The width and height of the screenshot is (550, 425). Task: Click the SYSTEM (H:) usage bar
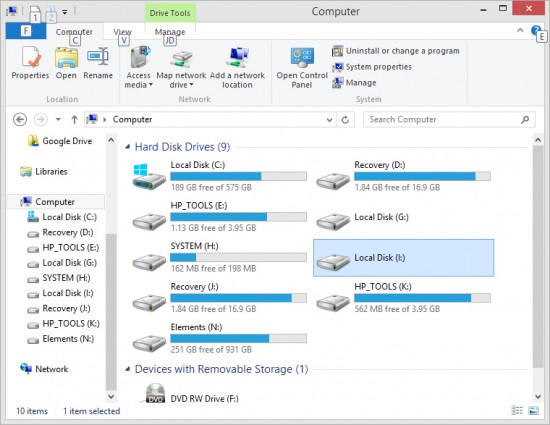239,257
